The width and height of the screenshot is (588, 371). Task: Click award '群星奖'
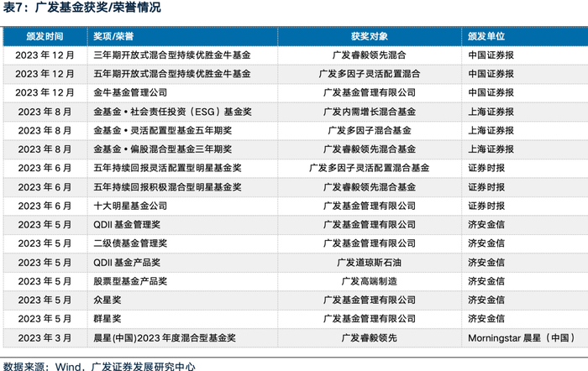(108, 318)
